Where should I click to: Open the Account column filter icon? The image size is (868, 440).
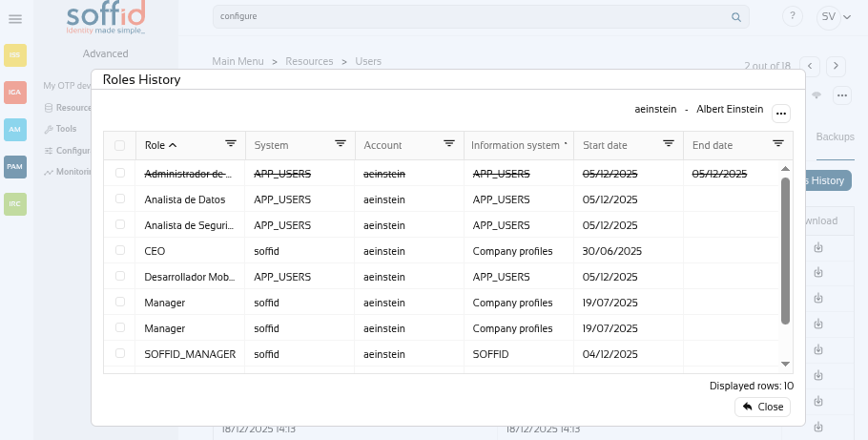[x=449, y=143]
